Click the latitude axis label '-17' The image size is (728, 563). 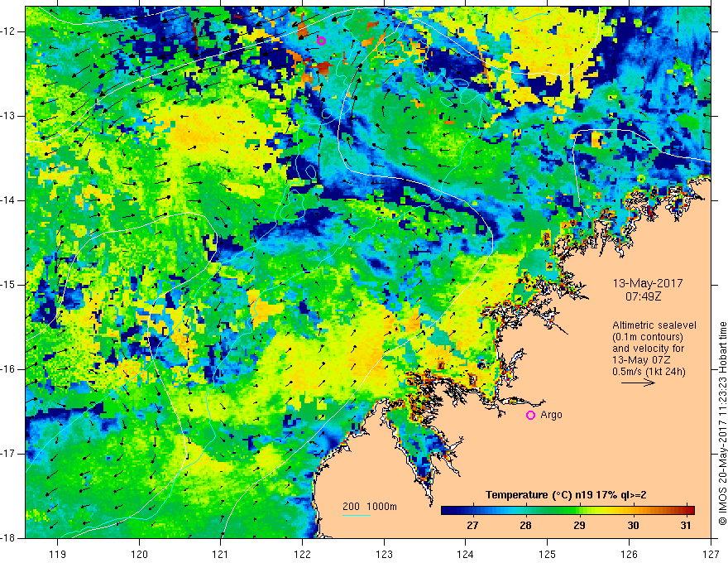point(8,454)
